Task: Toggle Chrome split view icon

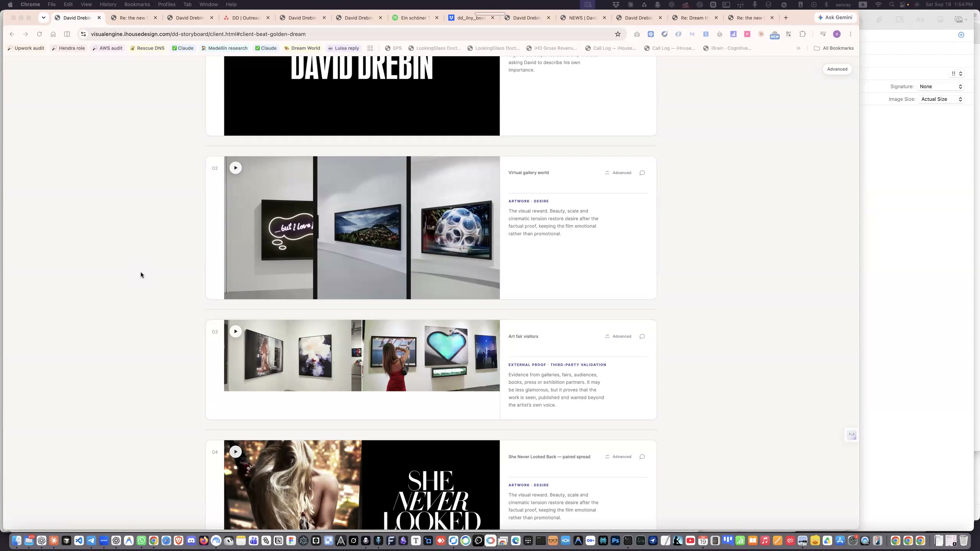Action: coord(67,34)
